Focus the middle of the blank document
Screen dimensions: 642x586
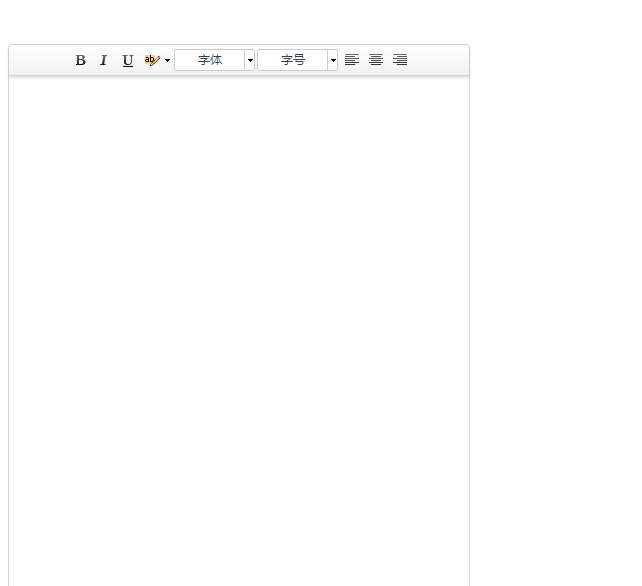[239, 330]
